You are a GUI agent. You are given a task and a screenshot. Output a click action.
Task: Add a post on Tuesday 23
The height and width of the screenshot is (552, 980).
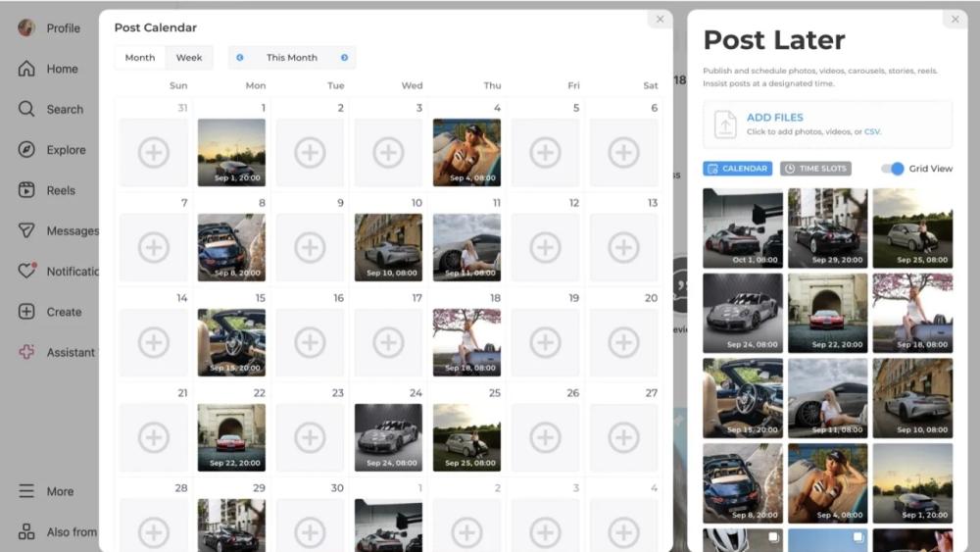pos(310,437)
